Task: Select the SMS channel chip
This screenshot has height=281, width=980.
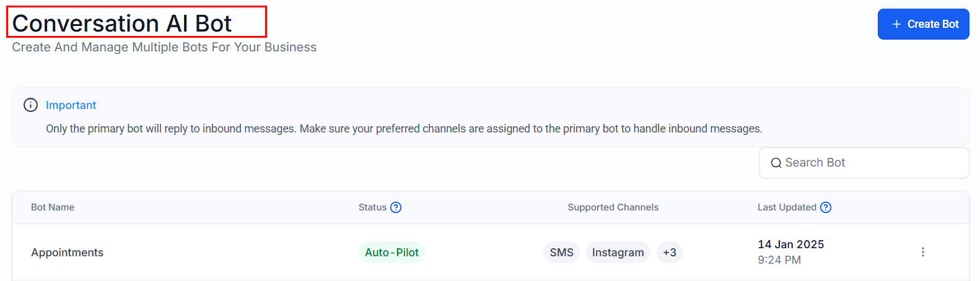Action: tap(561, 253)
